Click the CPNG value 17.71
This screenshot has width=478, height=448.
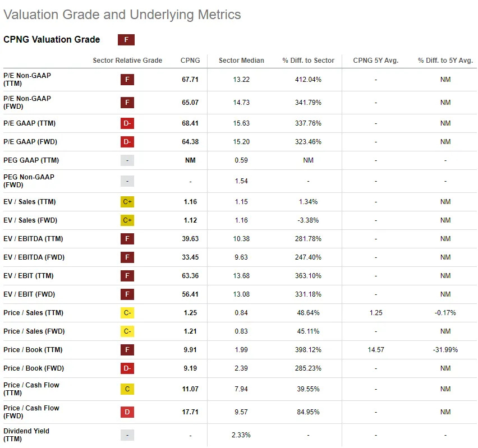tap(190, 412)
